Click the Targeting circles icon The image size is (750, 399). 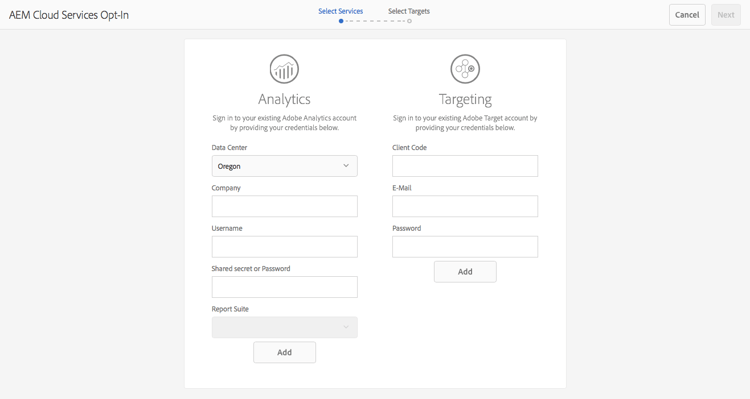tap(465, 69)
